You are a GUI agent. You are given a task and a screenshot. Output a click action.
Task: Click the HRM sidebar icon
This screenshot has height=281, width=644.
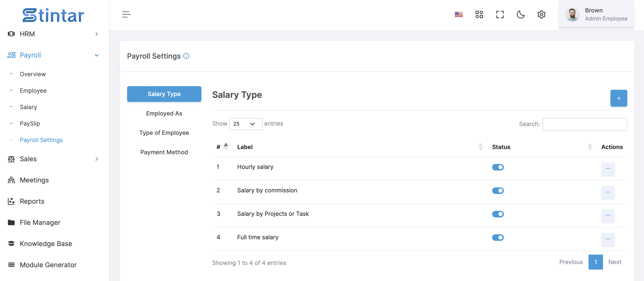pos(11,34)
